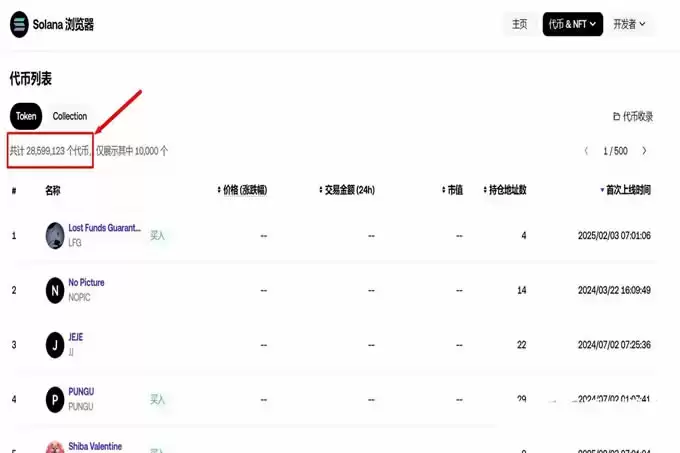Open the JEJE token link
Screen dimensions: 680x453
[75, 337]
